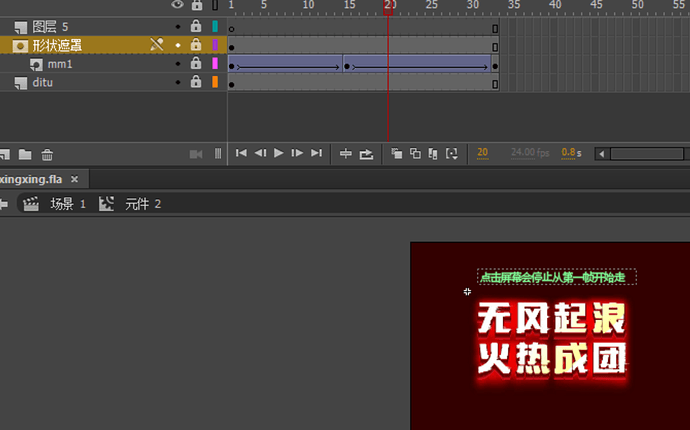Enable edit multiple frames

pos(433,153)
